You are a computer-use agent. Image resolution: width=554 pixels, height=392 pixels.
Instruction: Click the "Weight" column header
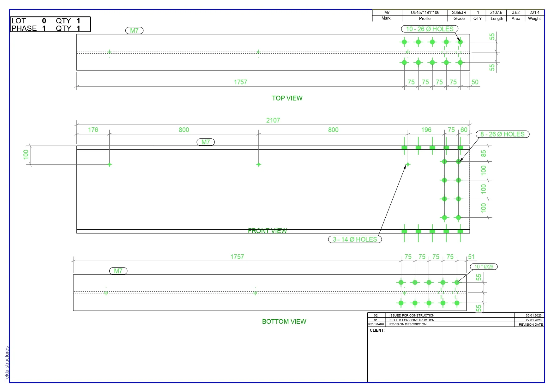tap(534, 19)
